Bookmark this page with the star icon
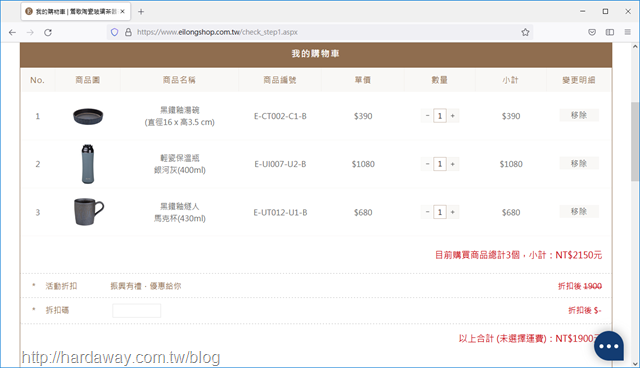 [x=525, y=32]
